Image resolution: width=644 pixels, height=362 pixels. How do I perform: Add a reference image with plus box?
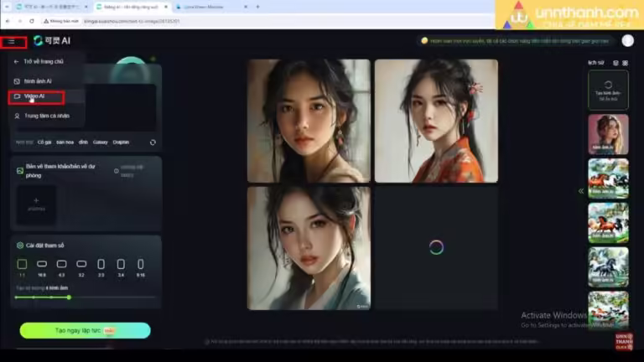36,204
